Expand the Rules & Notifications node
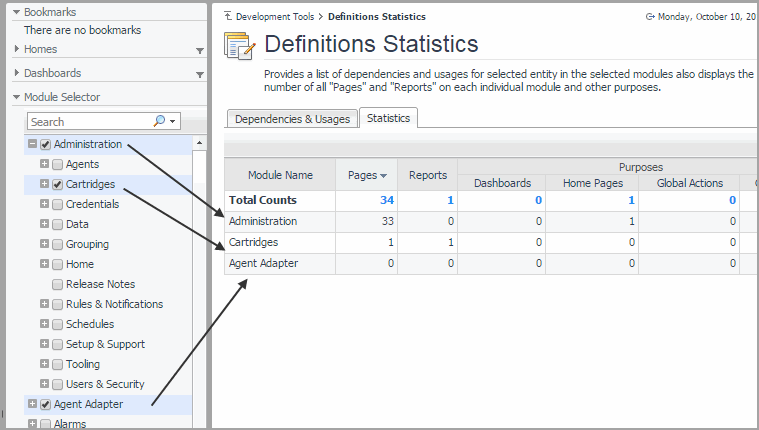This screenshot has width=759, height=430. click(x=44, y=304)
